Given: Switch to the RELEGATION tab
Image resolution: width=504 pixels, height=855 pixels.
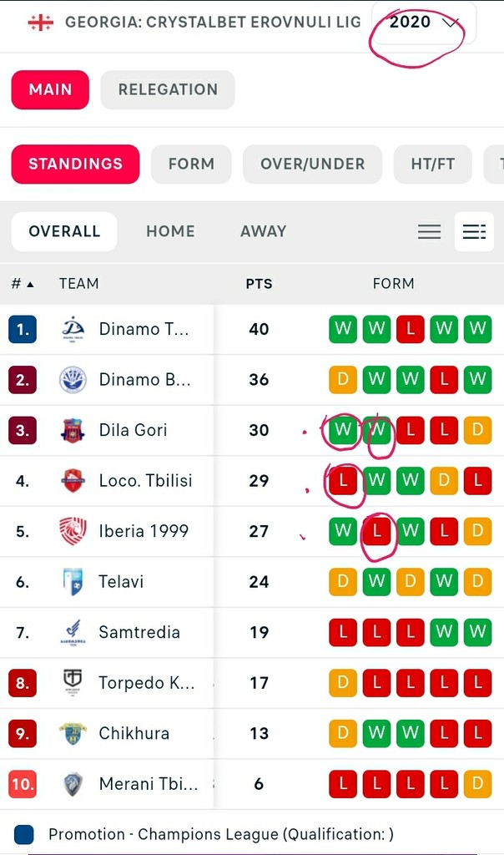Looking at the screenshot, I should click(x=168, y=89).
